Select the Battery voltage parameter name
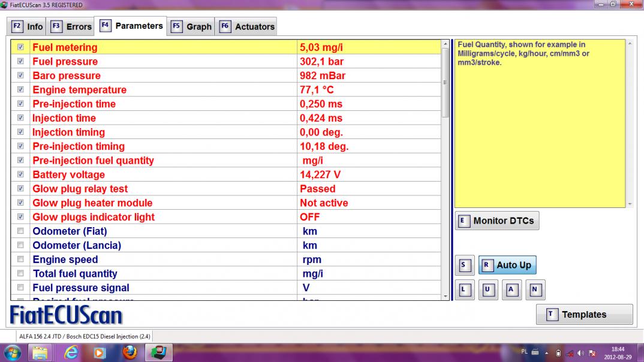Image resolution: width=644 pixels, height=362 pixels. click(68, 175)
